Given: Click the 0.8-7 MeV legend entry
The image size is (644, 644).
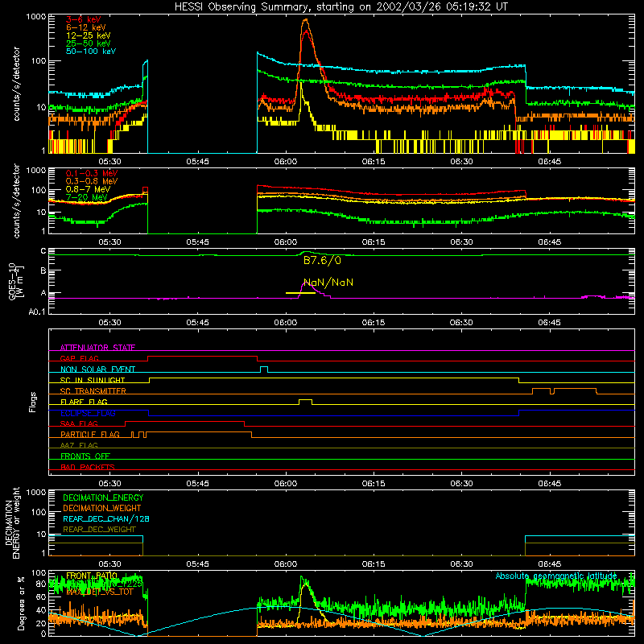Looking at the screenshot, I should click(88, 189).
